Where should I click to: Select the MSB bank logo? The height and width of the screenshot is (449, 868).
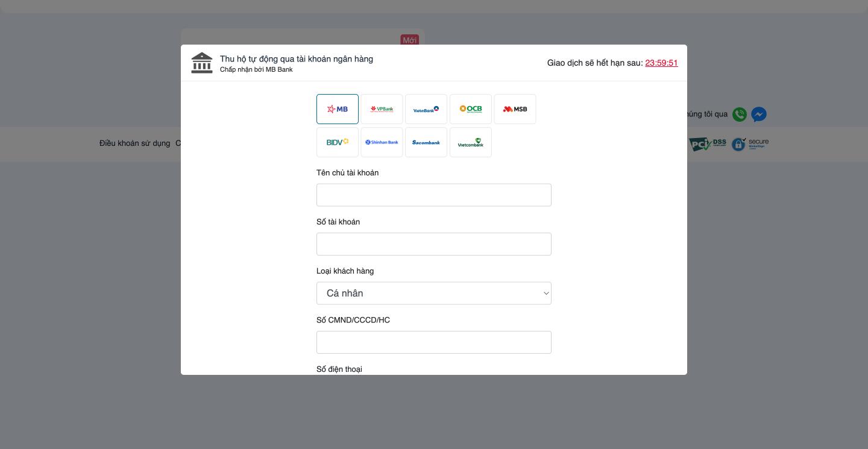pos(515,109)
